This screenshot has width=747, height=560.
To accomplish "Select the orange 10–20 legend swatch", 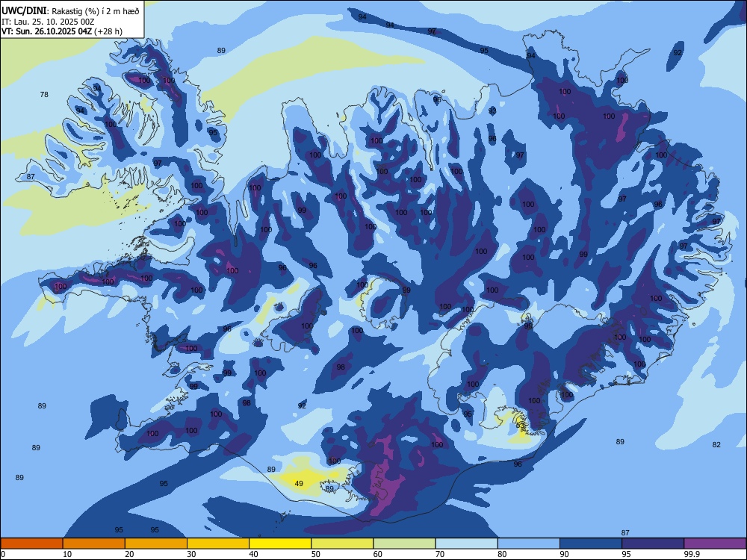I will pos(94,544).
